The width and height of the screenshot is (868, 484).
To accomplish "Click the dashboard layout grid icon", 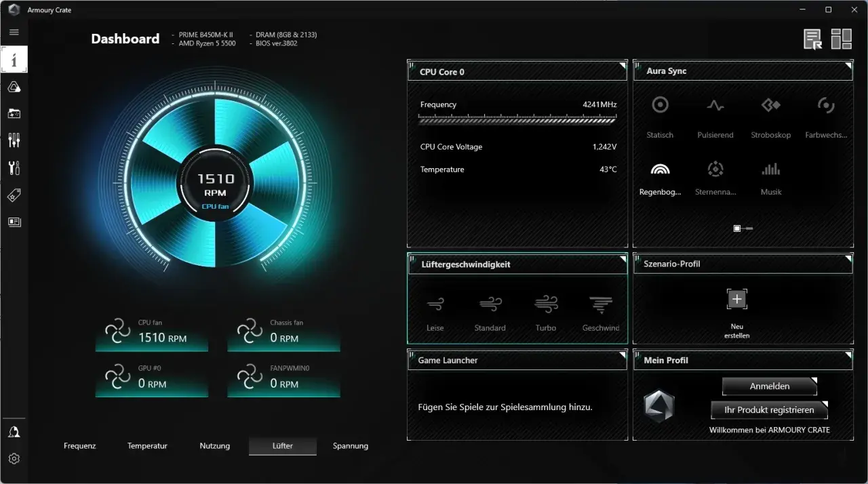I will point(842,39).
